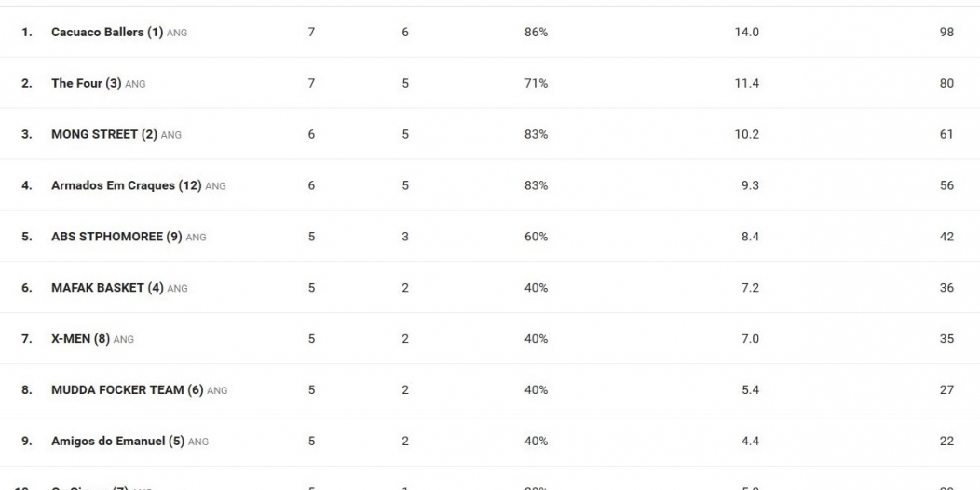The height and width of the screenshot is (490, 980).
Task: Open The Four (3) team page
Action: 87,83
